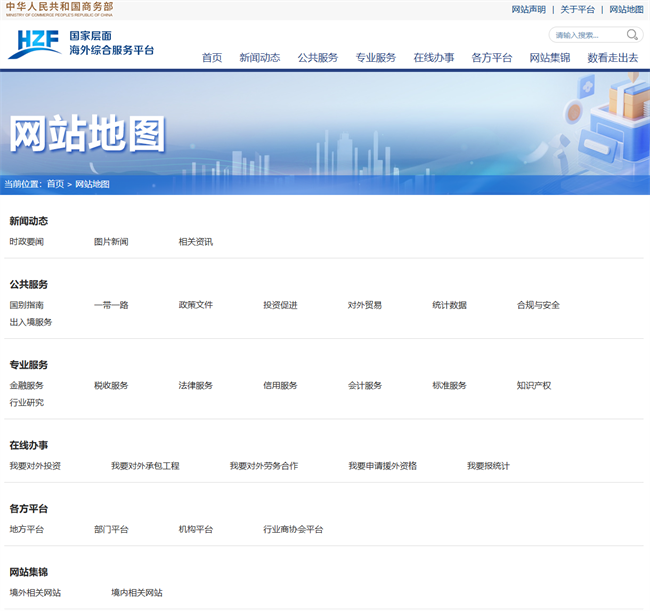Click the HZF platform logo

[x=82, y=43]
